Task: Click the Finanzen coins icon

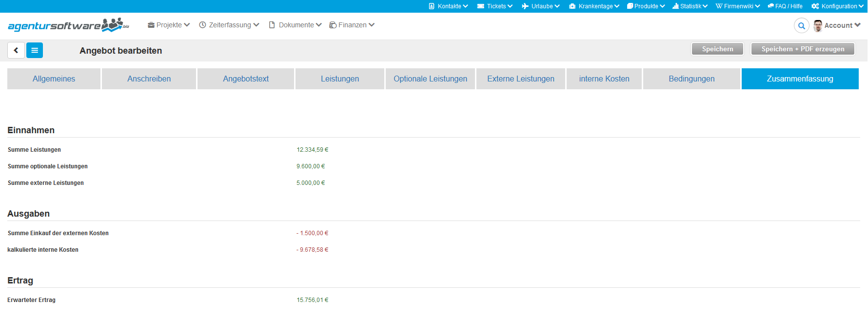Action: (333, 25)
